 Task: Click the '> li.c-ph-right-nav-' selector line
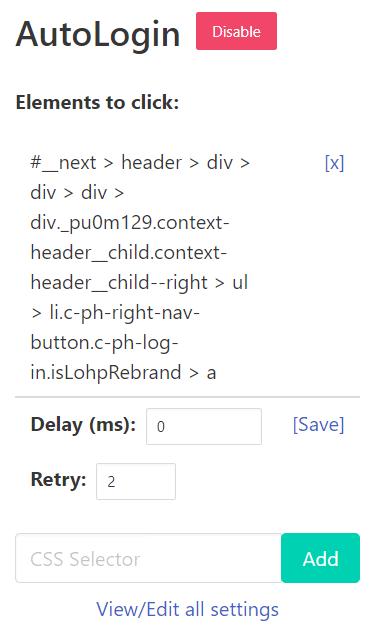pyautogui.click(x=115, y=313)
